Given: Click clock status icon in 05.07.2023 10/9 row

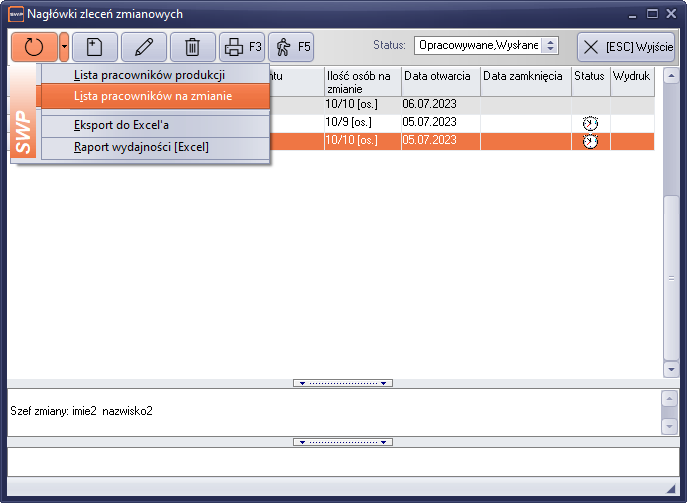Looking at the screenshot, I should [590, 123].
